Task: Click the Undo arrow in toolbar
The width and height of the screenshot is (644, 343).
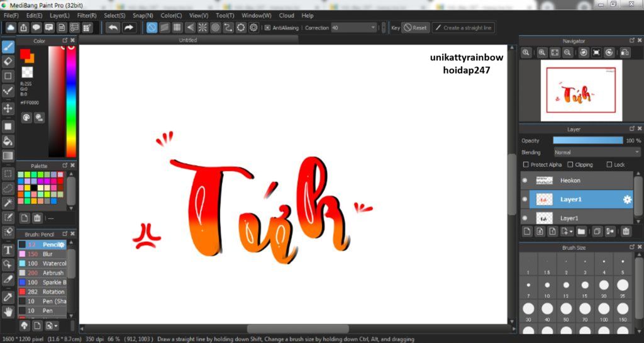Action: click(x=113, y=28)
